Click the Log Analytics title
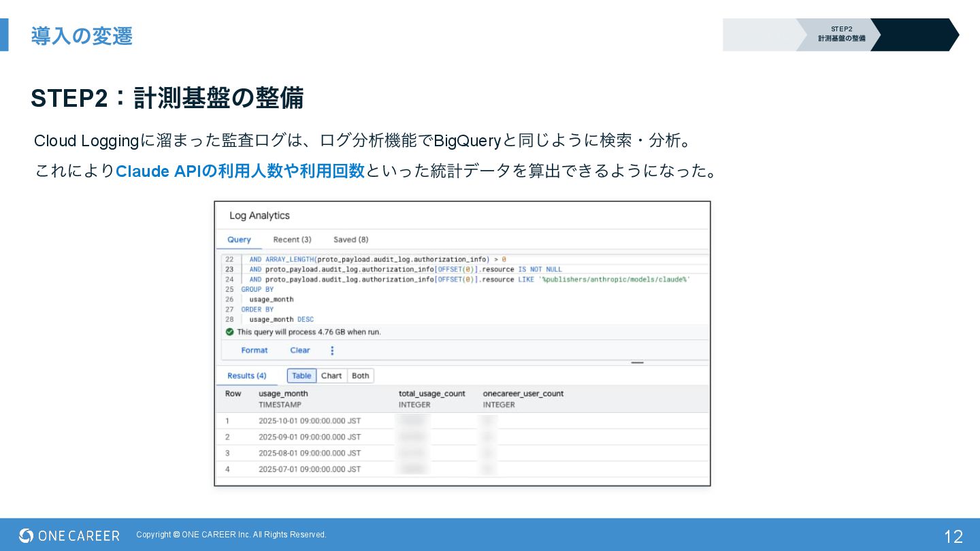The image size is (980, 551). 259,216
